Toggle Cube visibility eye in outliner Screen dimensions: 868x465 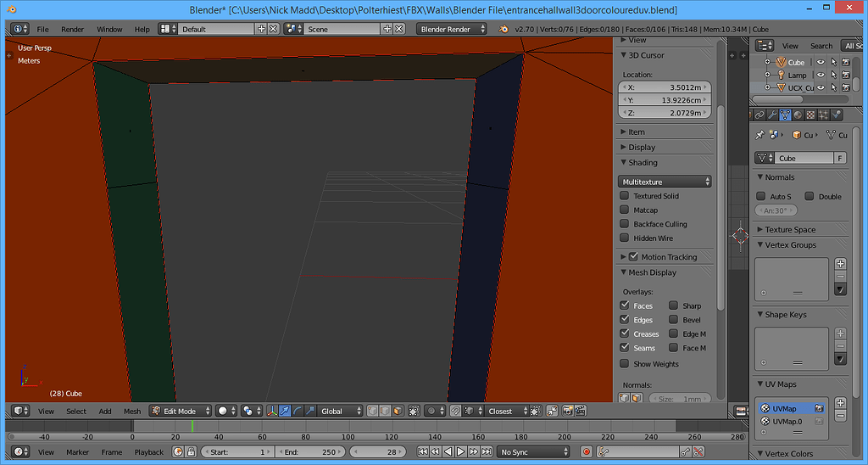(821, 62)
